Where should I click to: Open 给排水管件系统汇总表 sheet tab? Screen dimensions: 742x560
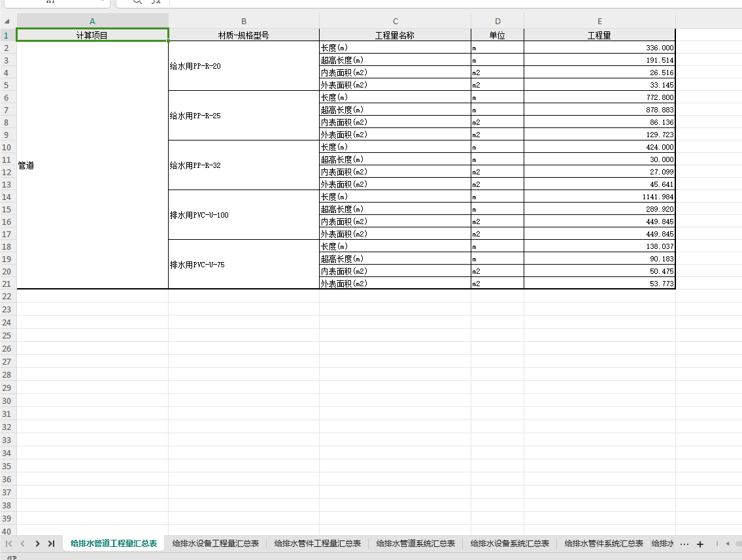click(x=604, y=544)
